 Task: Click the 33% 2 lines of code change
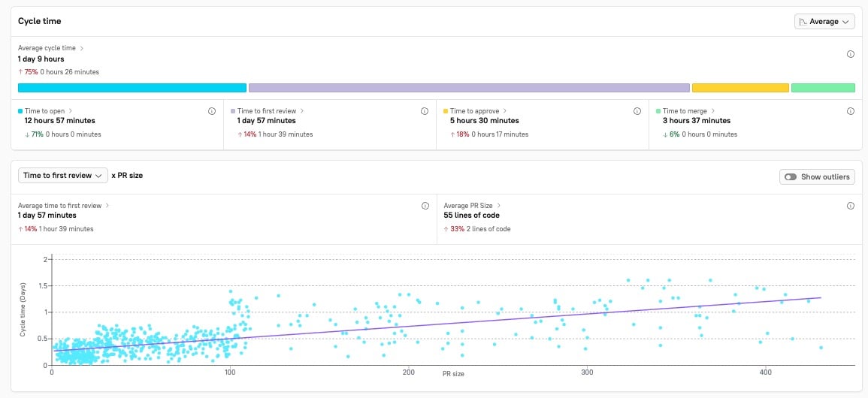point(476,229)
